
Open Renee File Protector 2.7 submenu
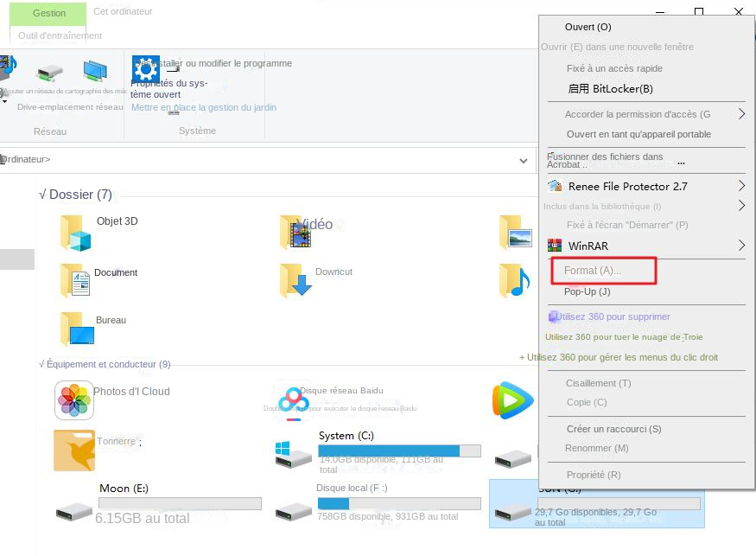tap(627, 186)
